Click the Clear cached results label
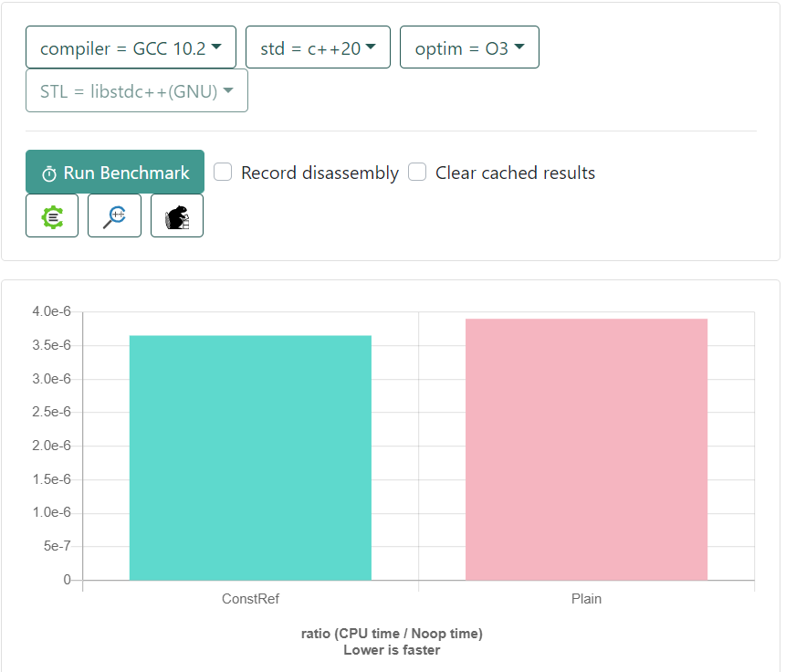796x672 pixels. [x=515, y=173]
